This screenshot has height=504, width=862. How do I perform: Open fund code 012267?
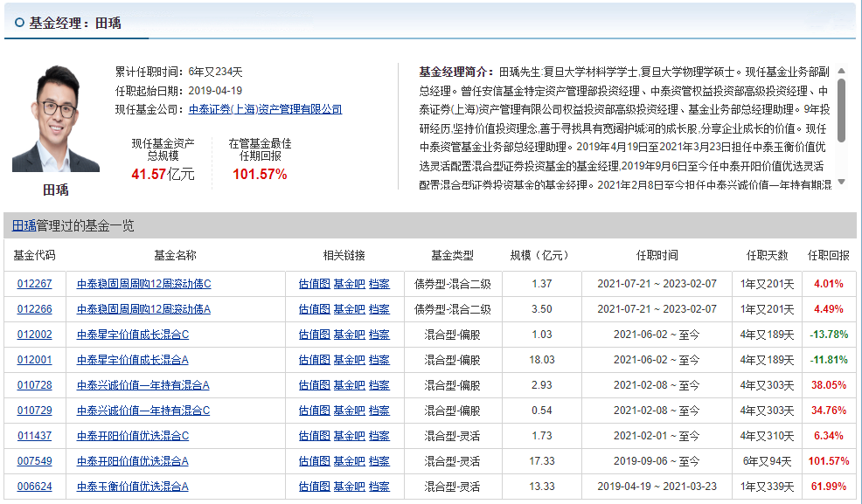pos(35,284)
